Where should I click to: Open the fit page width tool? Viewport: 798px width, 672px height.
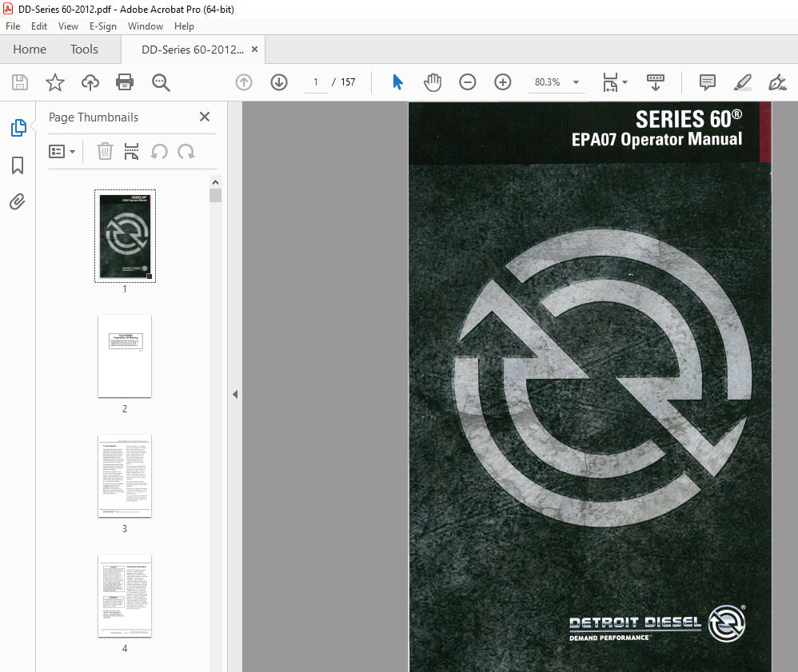point(610,82)
